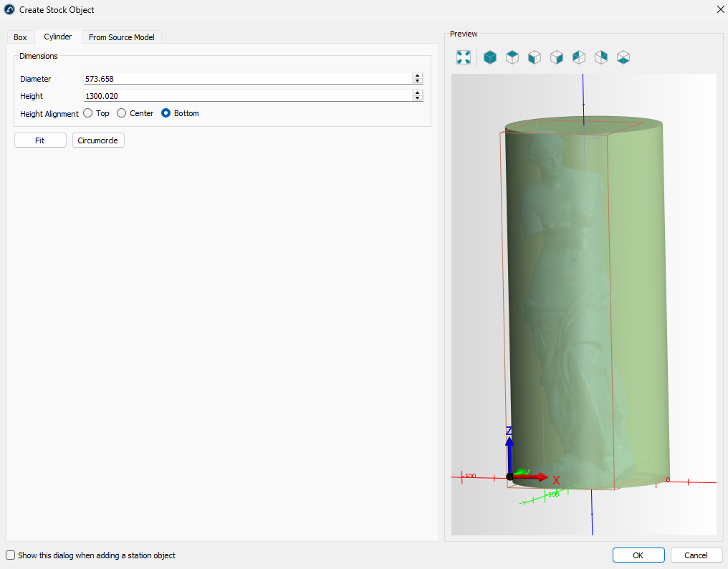
Task: Decrease Height using the down stepper arrow
Action: [417, 98]
